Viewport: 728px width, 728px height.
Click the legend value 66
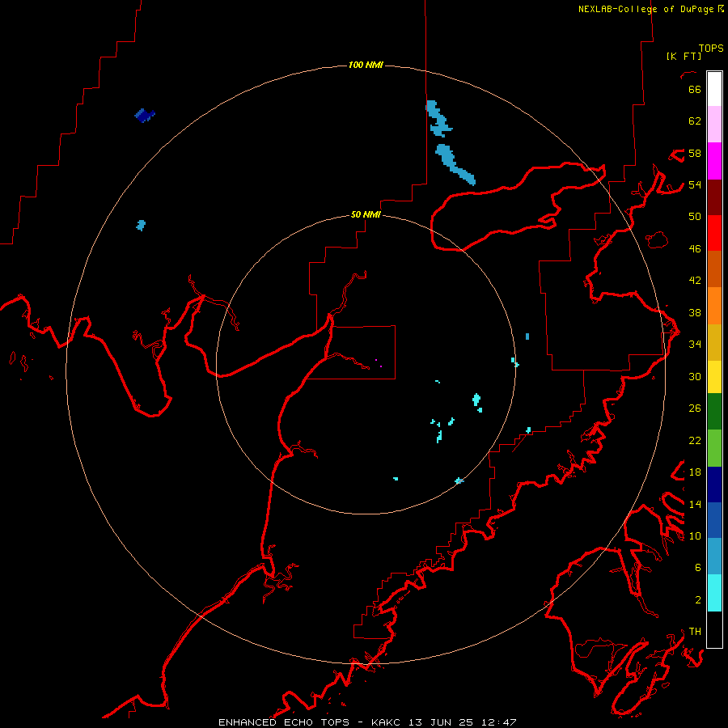click(695, 90)
